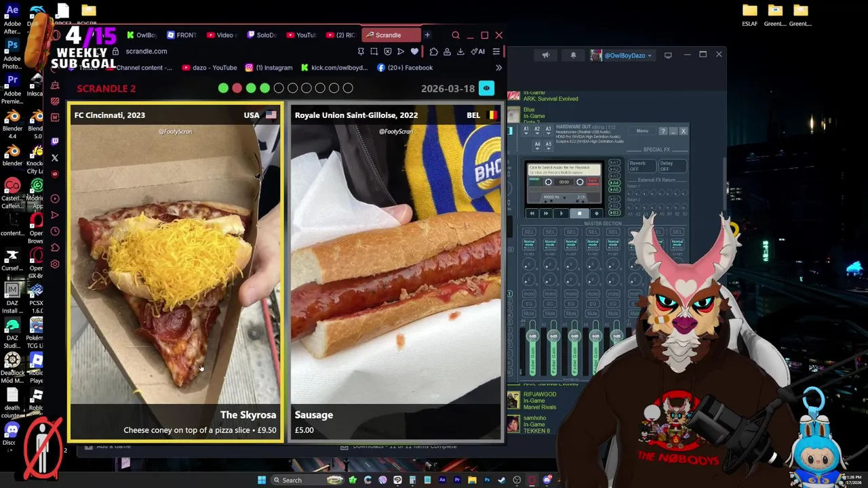Open the A2 hardware out dropdown in Voicemeeter
Image resolution: width=868 pixels, height=488 pixels.
coord(537,130)
